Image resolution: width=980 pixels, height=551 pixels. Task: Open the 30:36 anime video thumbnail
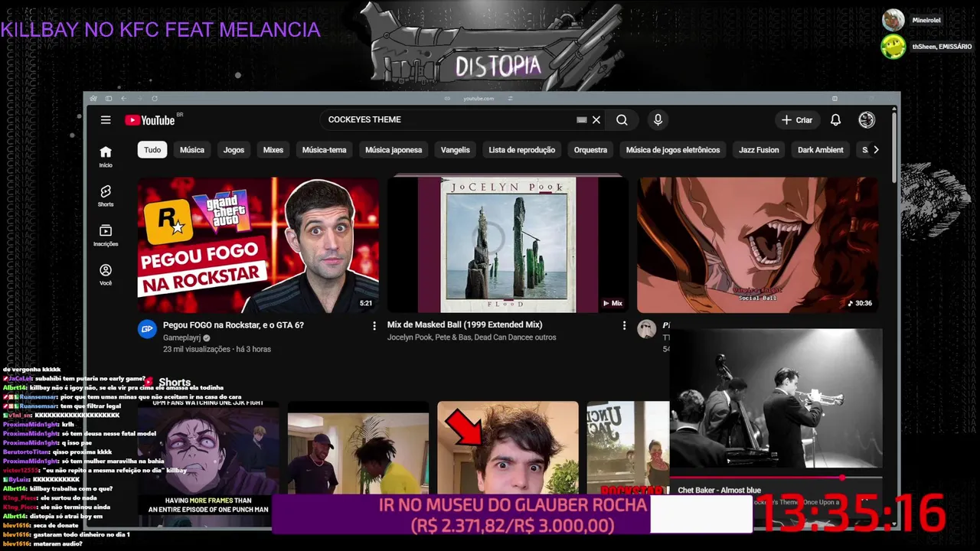[758, 245]
